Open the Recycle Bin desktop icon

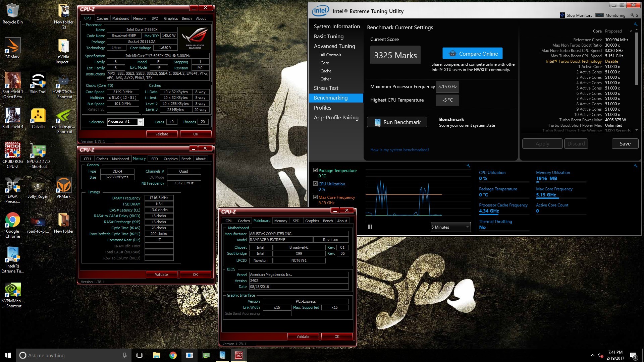12,14
